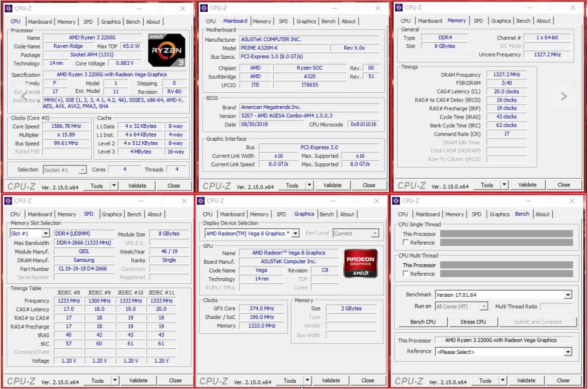Screen dimensions: 588x389
Task: Open Memory tab in the SPD-tab window
Action: (x=67, y=214)
